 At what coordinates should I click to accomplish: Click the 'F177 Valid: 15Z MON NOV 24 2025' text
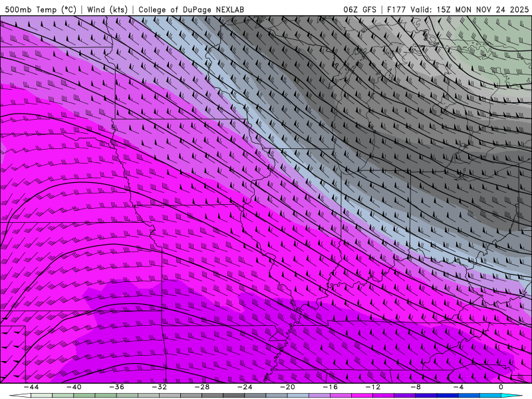tap(458, 9)
